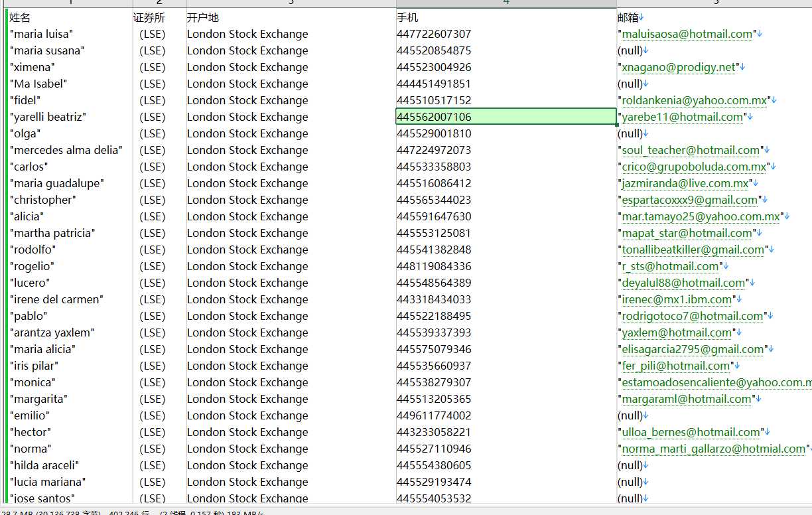Open email jazmiranda@live.com.mx
This screenshot has height=515, width=812.
[x=685, y=183]
